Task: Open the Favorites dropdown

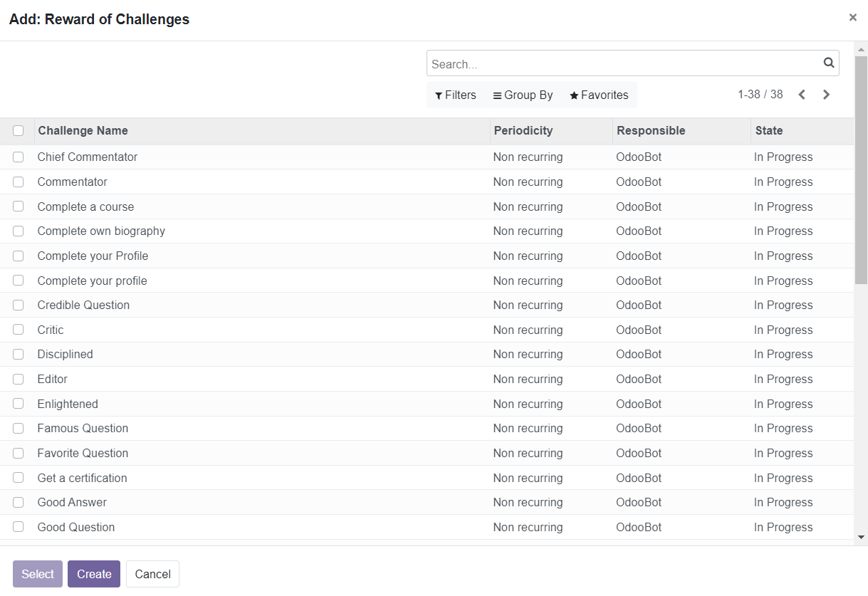Action: [599, 95]
